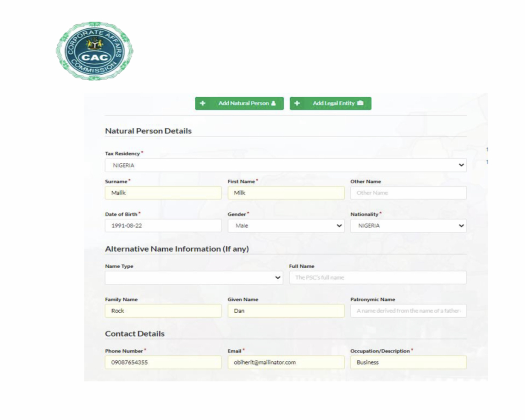The image size is (525, 420).
Task: Open the Tax Residency dropdown
Action: [x=285, y=166]
